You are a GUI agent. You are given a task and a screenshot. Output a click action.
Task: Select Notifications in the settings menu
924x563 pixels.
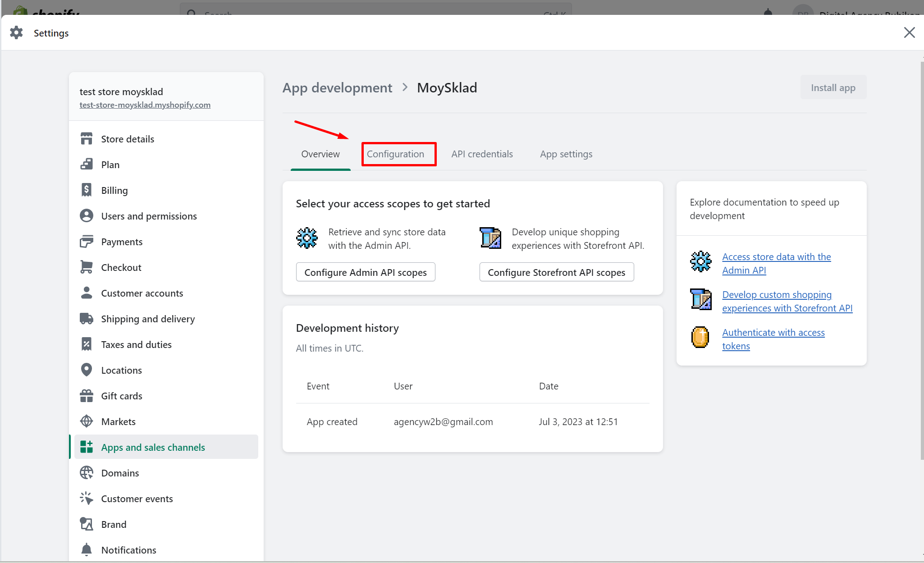[166, 550]
